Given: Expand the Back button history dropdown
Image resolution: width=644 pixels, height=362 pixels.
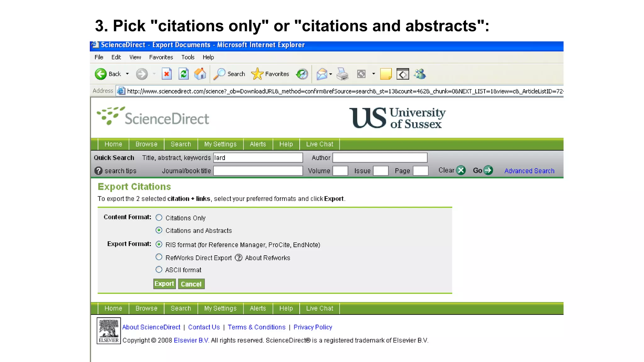Looking at the screenshot, I should click(x=127, y=74).
